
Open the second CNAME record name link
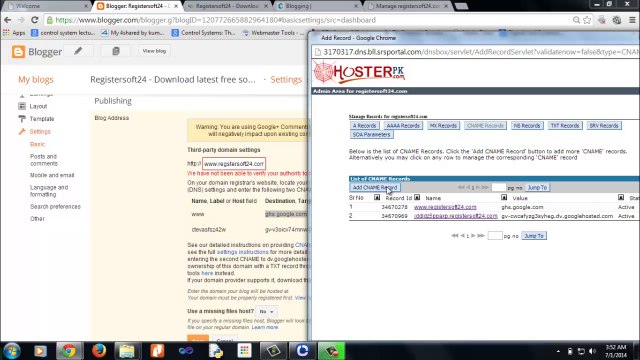[456, 216]
